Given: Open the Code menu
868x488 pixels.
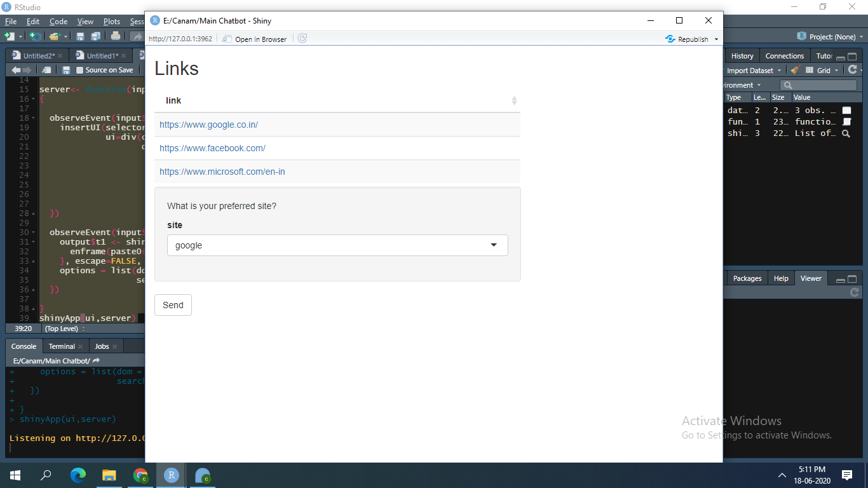Looking at the screenshot, I should [x=58, y=21].
